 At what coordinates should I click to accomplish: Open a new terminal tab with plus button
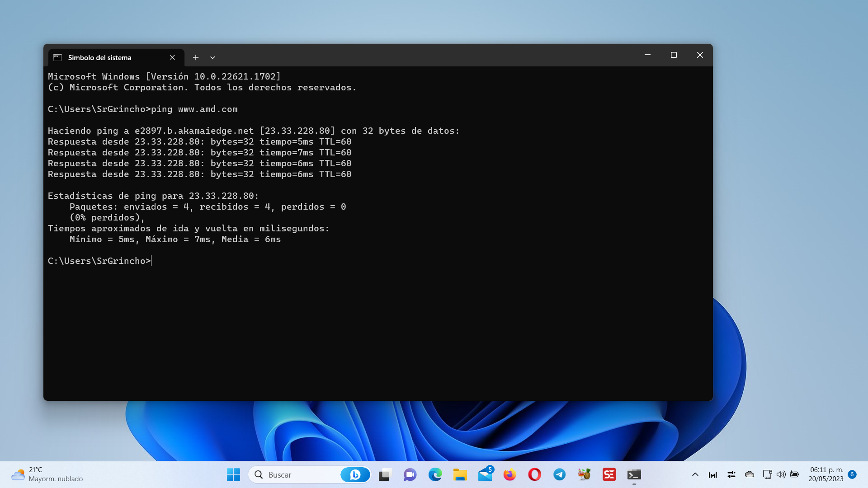[x=195, y=57]
